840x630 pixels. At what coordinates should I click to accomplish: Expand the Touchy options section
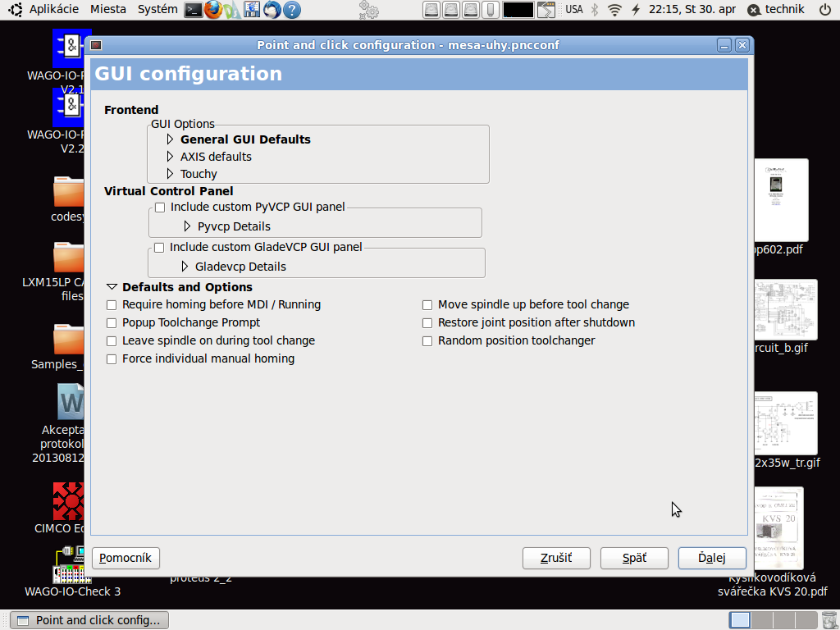(x=171, y=174)
